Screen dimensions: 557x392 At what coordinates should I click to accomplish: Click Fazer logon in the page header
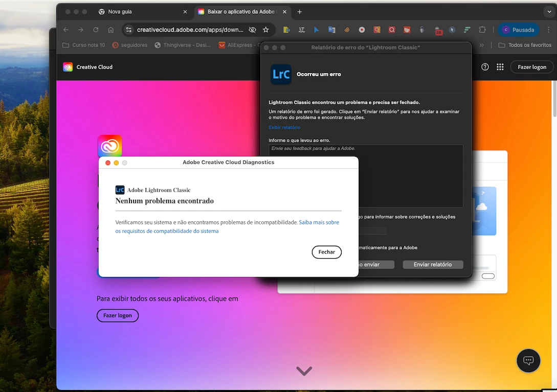click(532, 67)
